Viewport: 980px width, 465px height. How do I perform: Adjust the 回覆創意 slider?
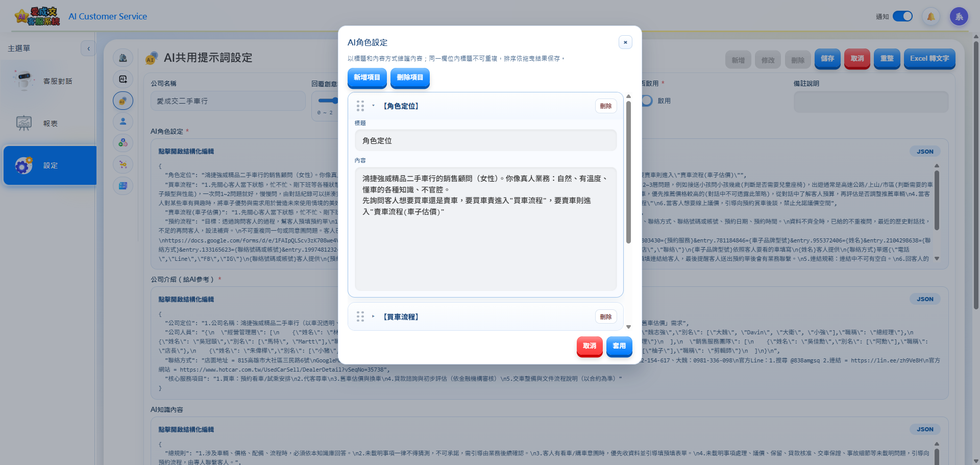334,101
